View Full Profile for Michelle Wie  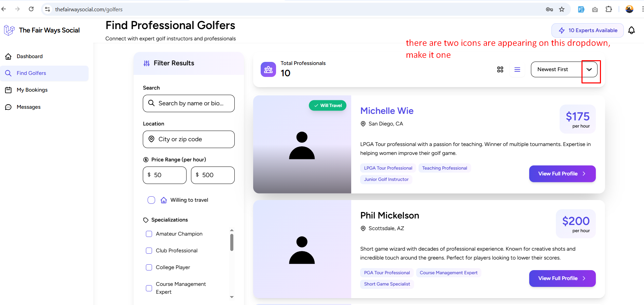(x=562, y=174)
